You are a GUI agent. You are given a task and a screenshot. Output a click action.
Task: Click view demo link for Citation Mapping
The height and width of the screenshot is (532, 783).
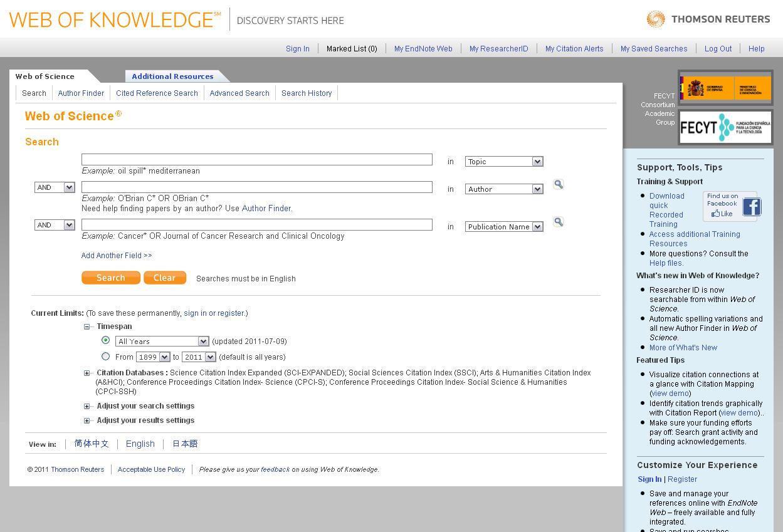click(x=671, y=394)
